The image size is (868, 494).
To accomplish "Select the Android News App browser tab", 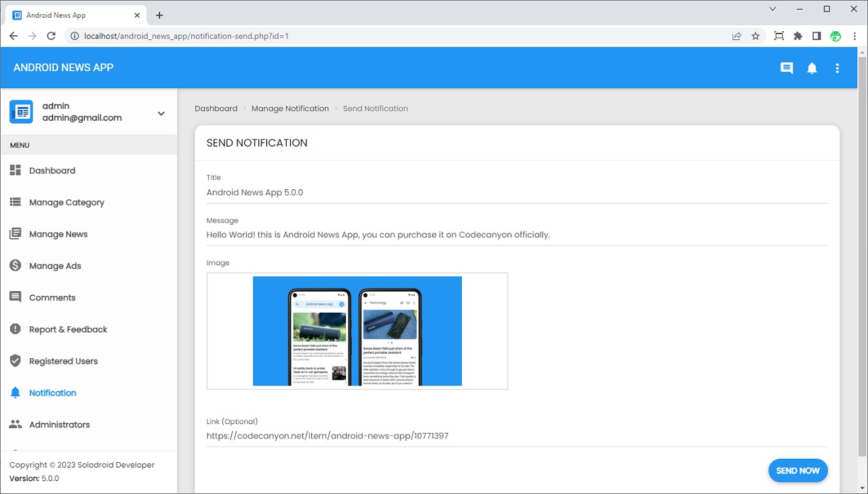I will [x=75, y=15].
